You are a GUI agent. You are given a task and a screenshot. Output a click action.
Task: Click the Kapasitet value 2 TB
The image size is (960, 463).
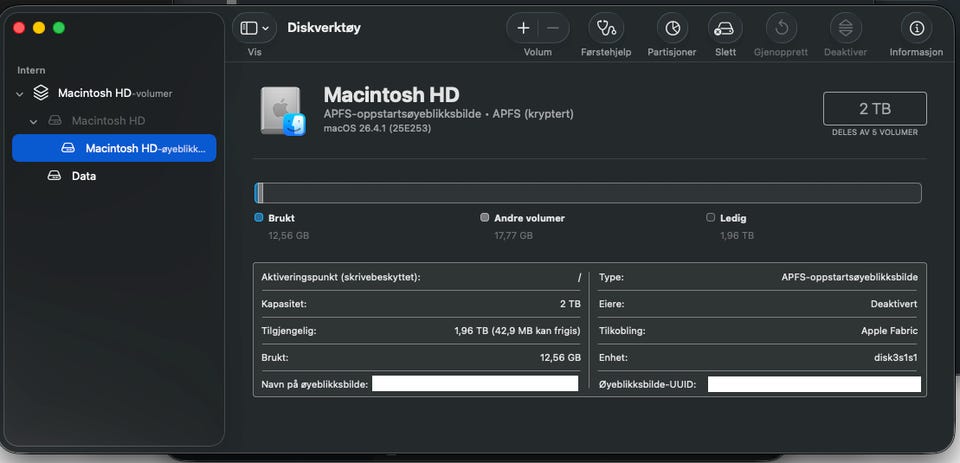[x=570, y=304]
